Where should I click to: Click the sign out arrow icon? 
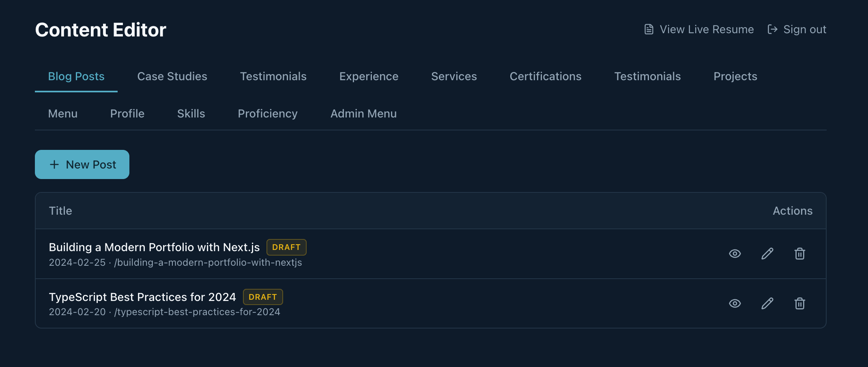point(772,29)
